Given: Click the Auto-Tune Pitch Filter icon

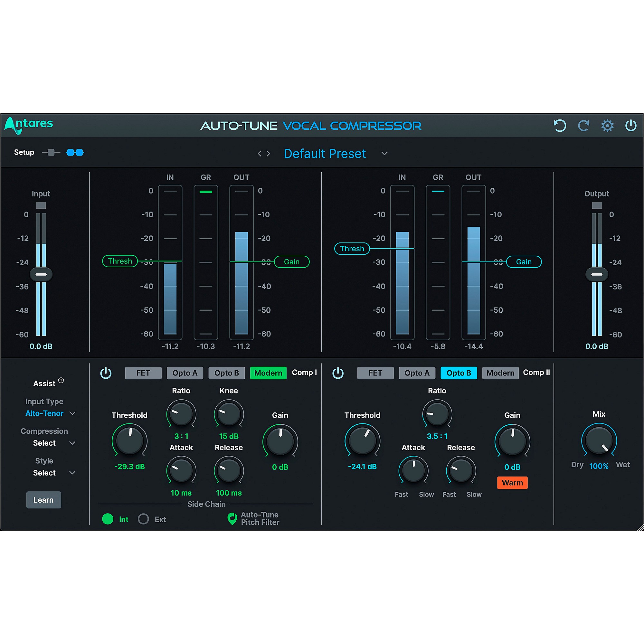Looking at the screenshot, I should [232, 519].
